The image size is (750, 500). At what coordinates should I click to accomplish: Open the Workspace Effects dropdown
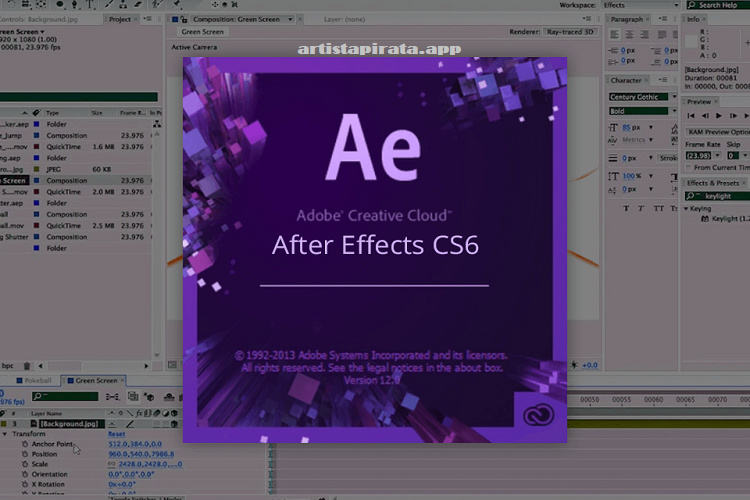pyautogui.click(x=641, y=5)
